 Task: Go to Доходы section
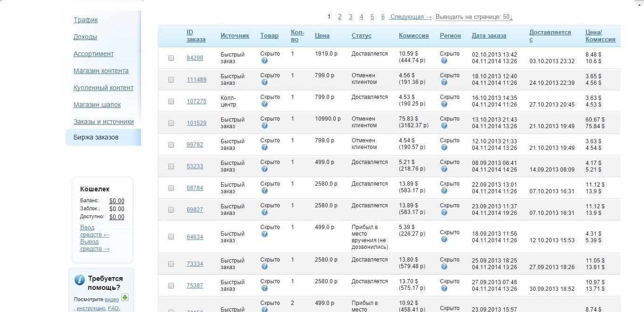85,37
